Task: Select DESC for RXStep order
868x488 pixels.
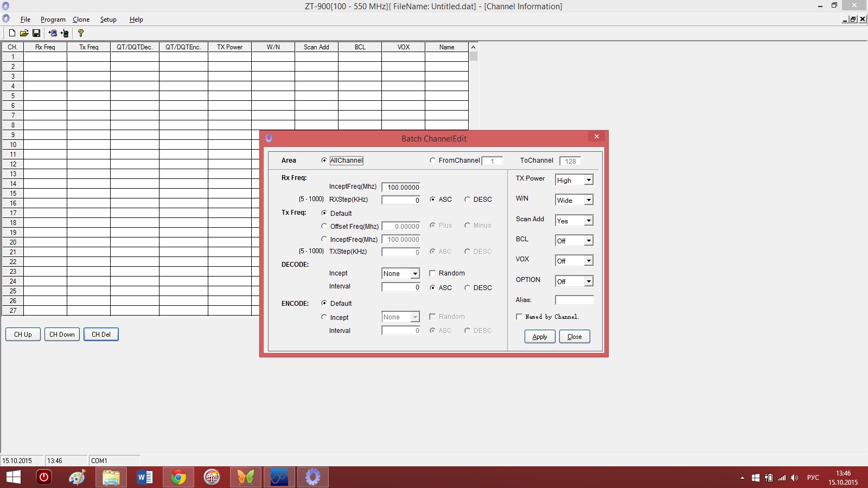Action: tap(467, 199)
